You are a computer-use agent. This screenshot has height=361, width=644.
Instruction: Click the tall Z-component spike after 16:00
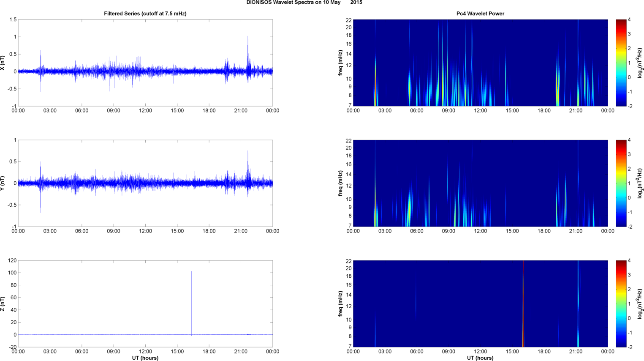click(191, 303)
